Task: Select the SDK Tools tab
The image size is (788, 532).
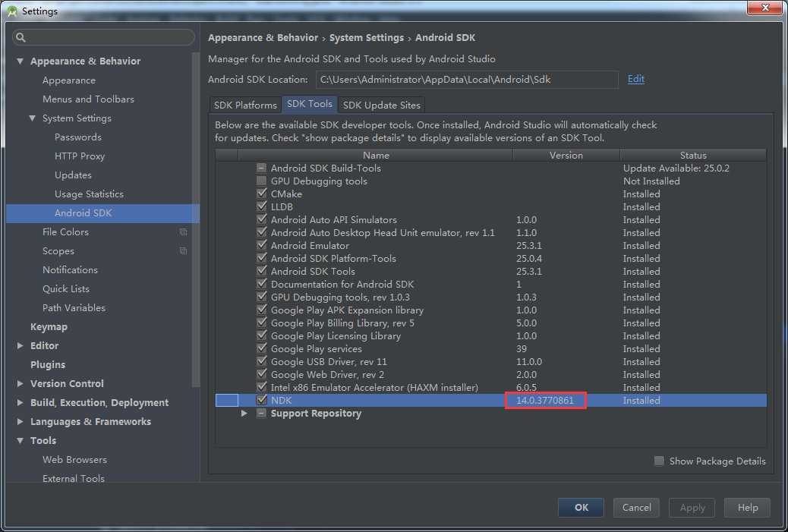Action: (309, 104)
